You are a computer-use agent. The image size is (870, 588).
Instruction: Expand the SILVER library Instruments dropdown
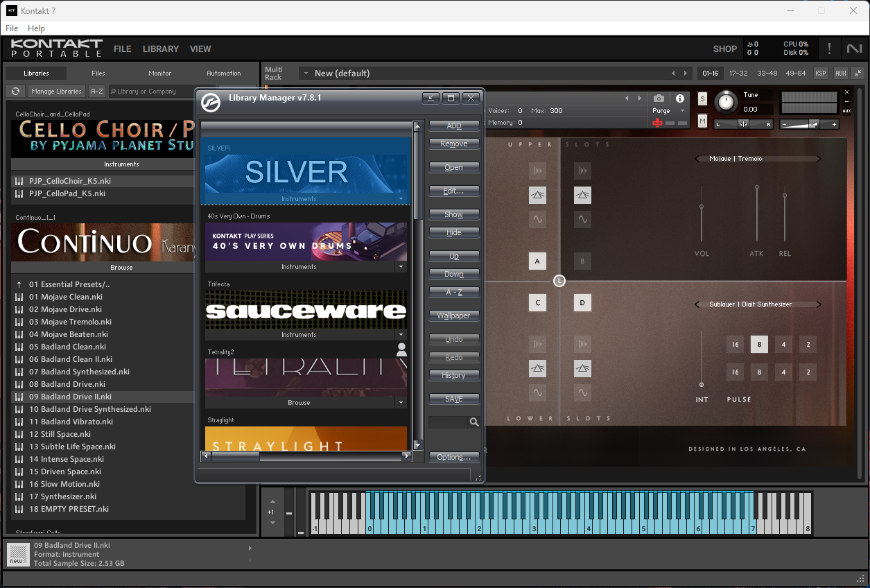[401, 199]
